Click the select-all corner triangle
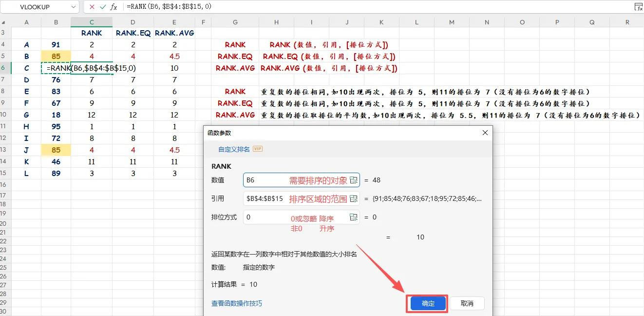This screenshot has height=316, width=644. pos(3,22)
